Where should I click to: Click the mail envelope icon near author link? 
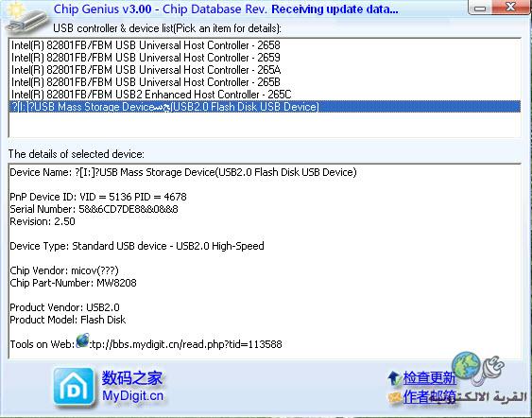point(395,398)
